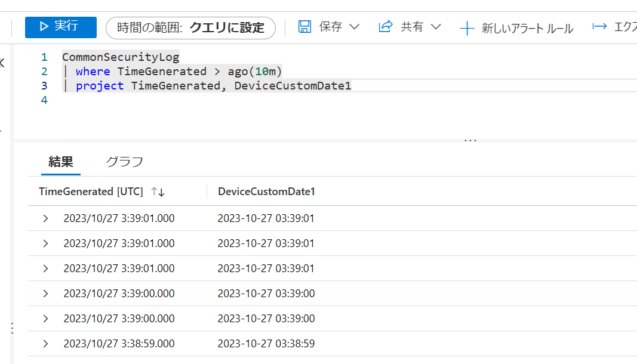Expand the 保存 dropdown chevron
The image size is (637, 364).
pyautogui.click(x=355, y=27)
